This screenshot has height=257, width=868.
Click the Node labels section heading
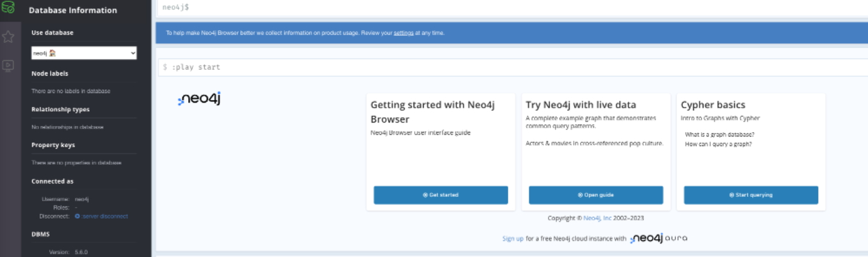pyautogui.click(x=50, y=74)
